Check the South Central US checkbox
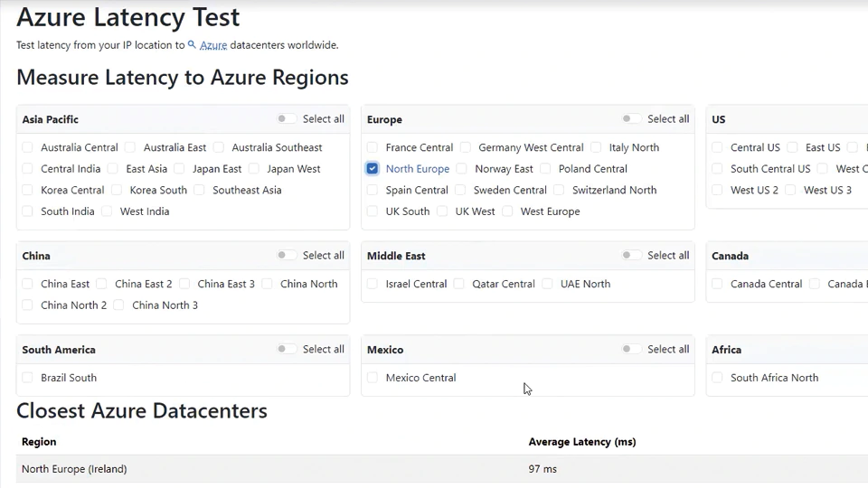The width and height of the screenshot is (868, 488). pyautogui.click(x=717, y=169)
